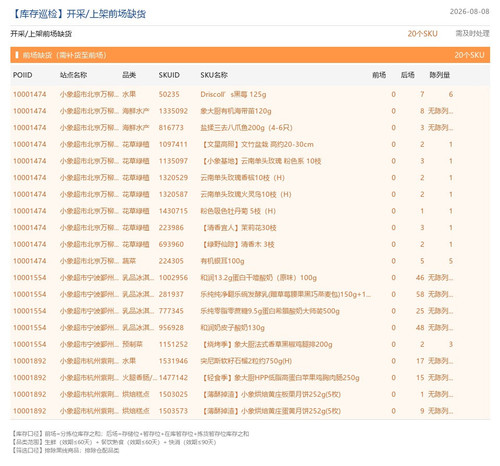The image size is (500, 466).
Task: Click back-stock value 46 in the SKUID 1002956 row
Action: pos(420,278)
